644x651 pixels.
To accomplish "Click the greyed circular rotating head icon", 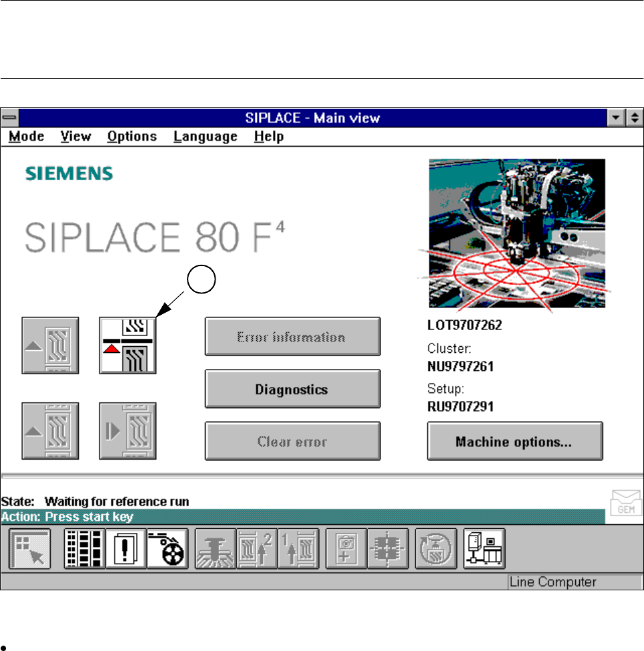I will tap(436, 548).
